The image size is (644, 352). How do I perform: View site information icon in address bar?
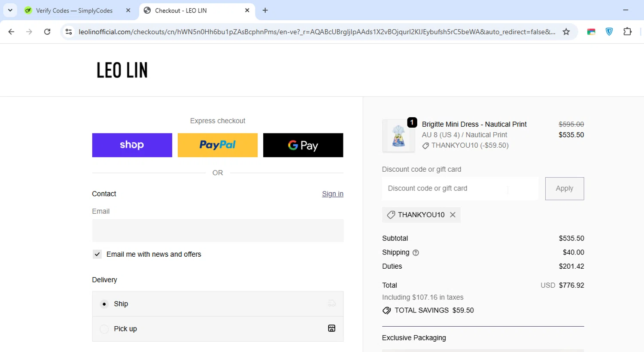coord(69,32)
